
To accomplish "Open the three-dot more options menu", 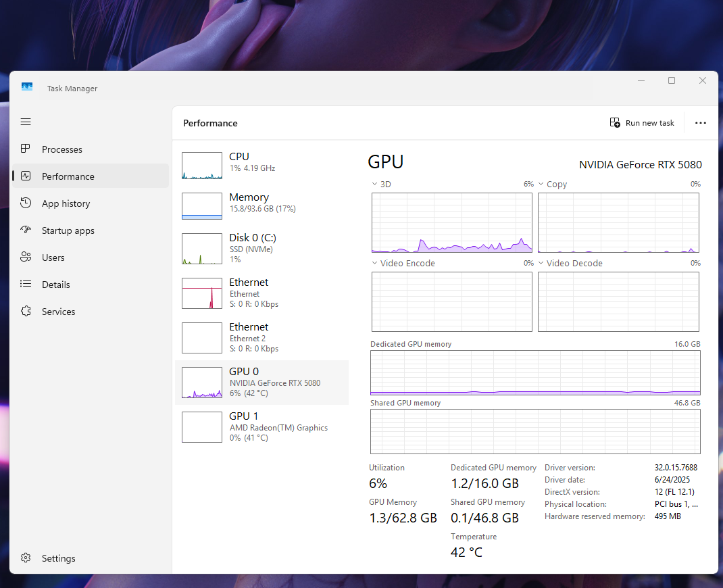I will tap(701, 123).
